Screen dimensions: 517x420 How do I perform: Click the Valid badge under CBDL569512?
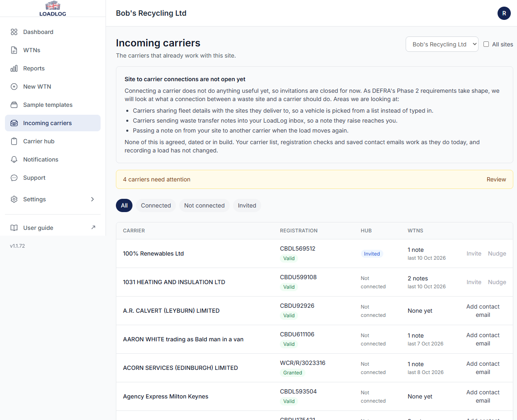(289, 258)
